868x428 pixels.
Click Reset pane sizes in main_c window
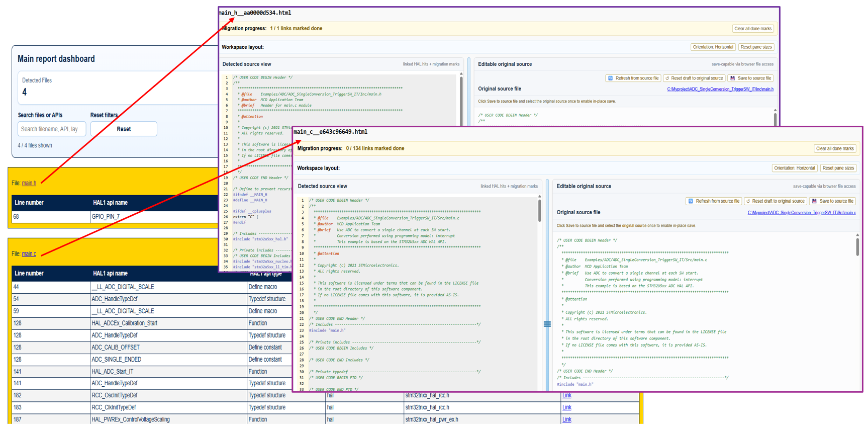click(838, 168)
